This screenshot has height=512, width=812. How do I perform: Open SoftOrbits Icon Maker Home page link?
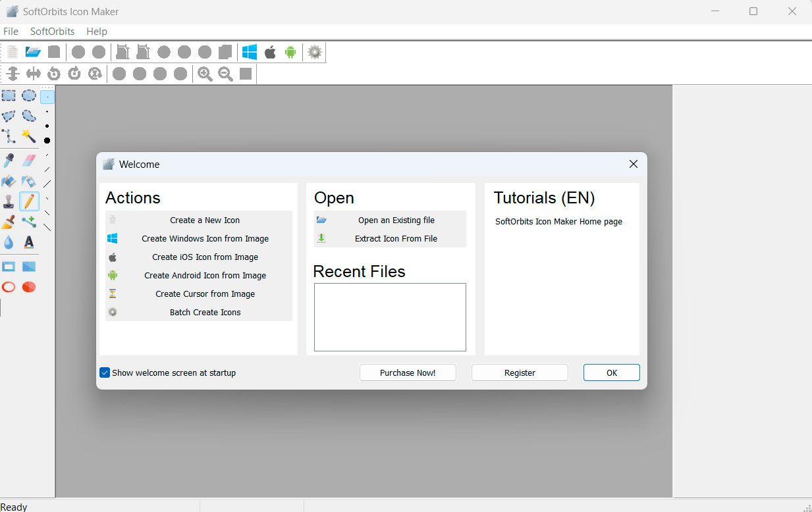558,222
